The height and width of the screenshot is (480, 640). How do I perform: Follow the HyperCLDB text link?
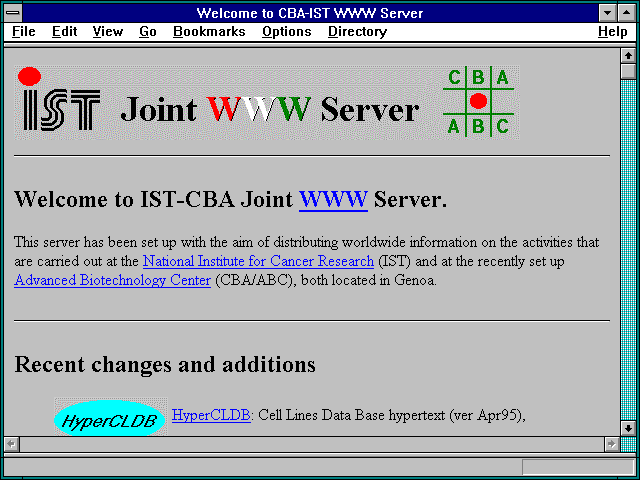pos(211,415)
